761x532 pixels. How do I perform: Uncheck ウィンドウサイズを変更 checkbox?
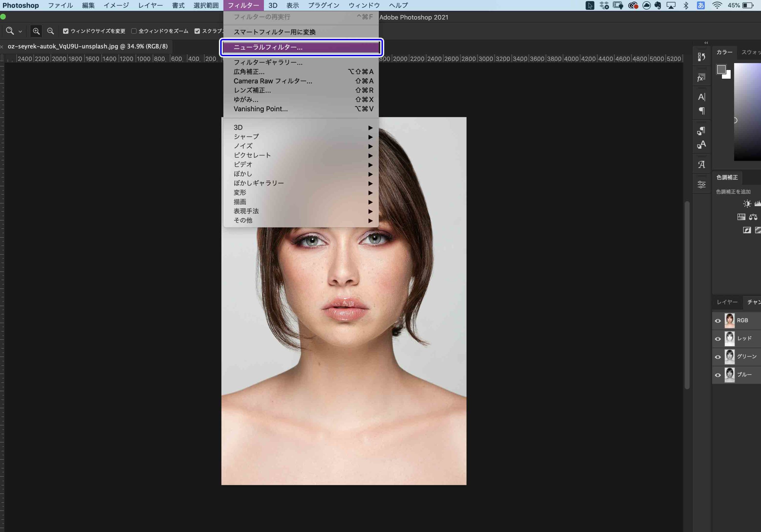coord(66,31)
